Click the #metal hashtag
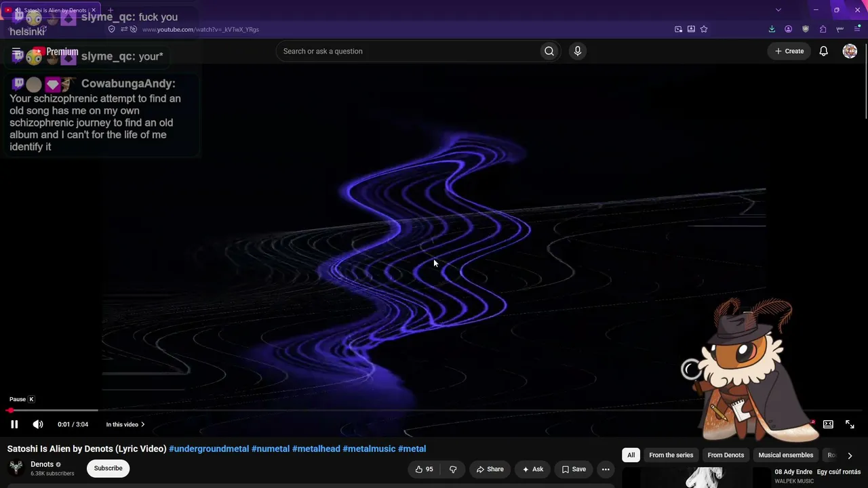Screen dimensions: 868x488 coord(412,449)
